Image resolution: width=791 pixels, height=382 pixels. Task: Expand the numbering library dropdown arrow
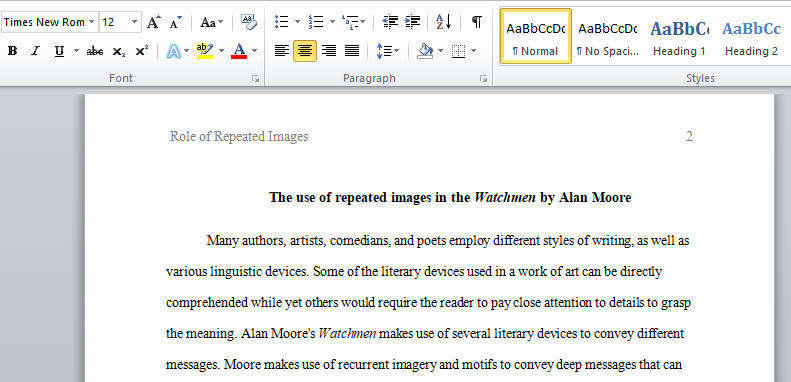(x=332, y=22)
